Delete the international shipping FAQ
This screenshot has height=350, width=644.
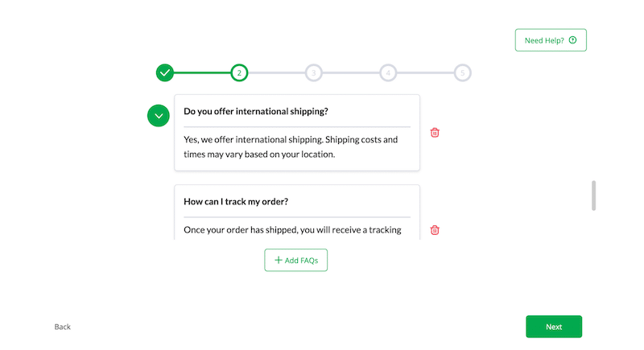(x=435, y=132)
